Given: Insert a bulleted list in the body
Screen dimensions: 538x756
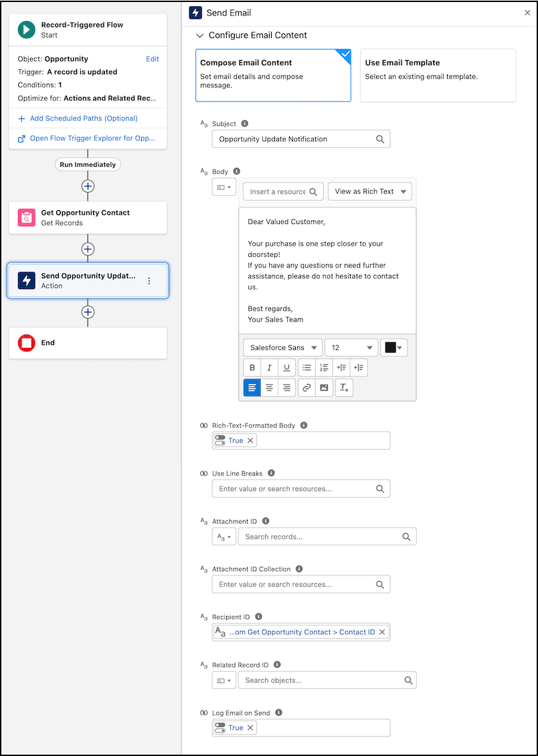Looking at the screenshot, I should coord(306,367).
